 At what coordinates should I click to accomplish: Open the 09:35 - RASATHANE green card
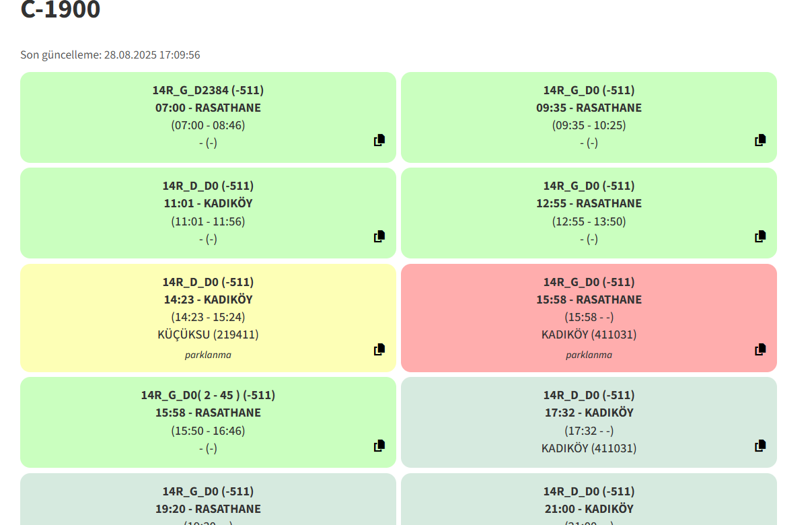tap(589, 117)
